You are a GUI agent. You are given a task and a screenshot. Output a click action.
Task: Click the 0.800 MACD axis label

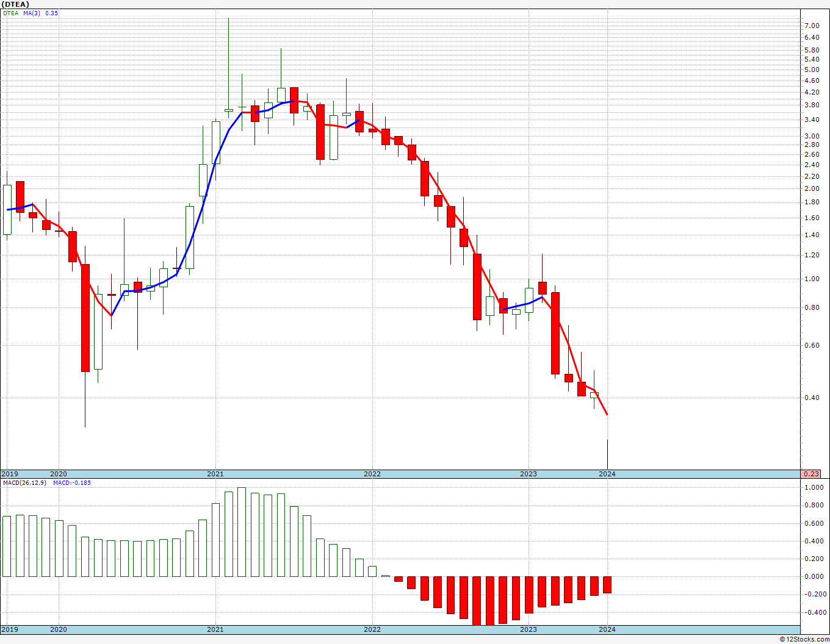(x=814, y=505)
